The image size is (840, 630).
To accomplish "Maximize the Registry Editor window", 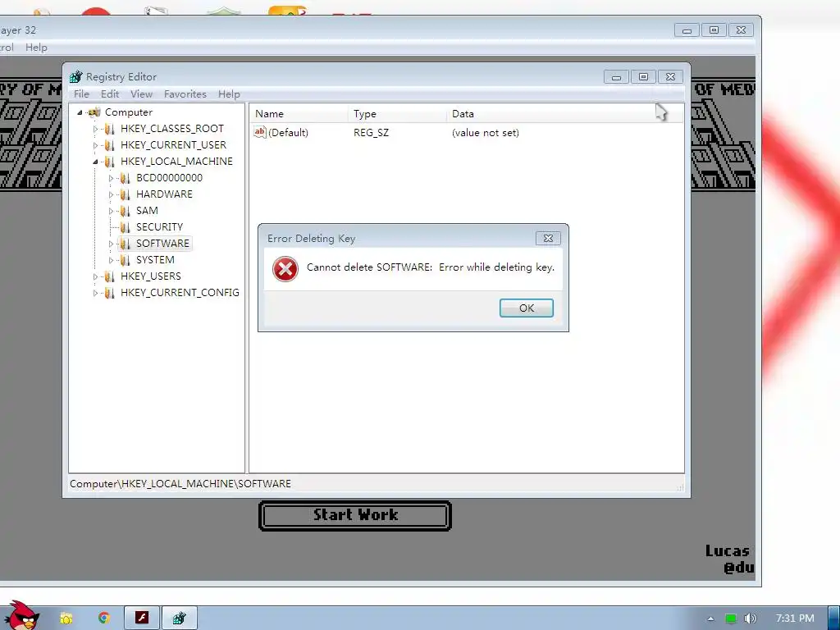I will coord(643,77).
